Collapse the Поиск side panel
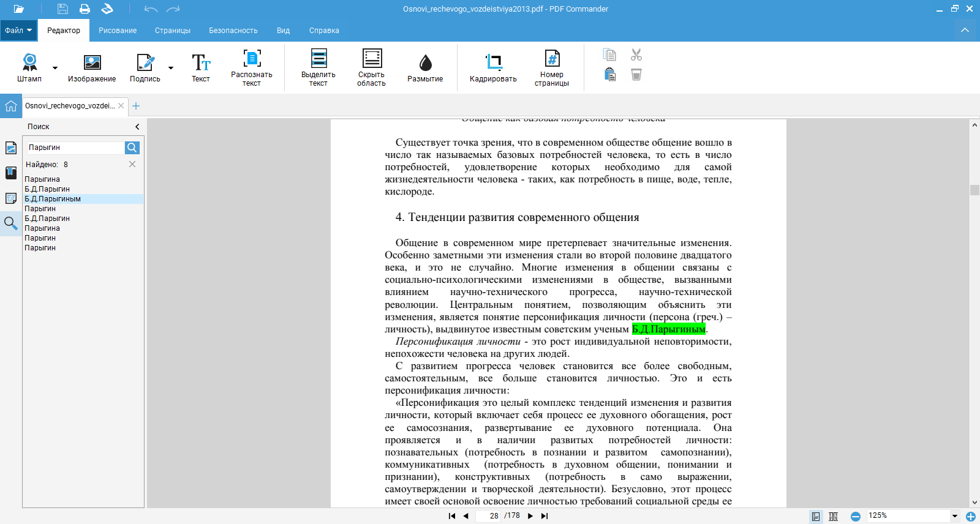The height and width of the screenshot is (524, 980). pos(137,127)
